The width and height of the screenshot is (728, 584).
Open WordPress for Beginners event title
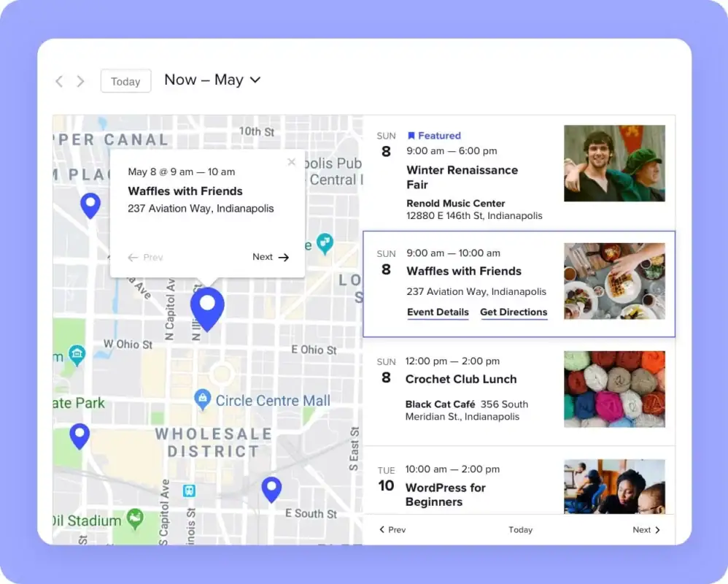point(445,495)
